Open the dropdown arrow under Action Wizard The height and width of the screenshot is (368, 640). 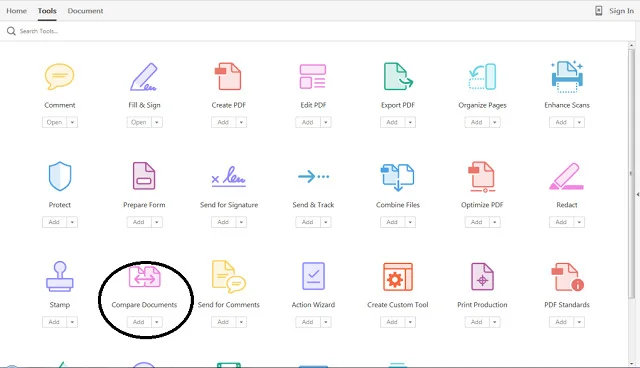pos(326,322)
